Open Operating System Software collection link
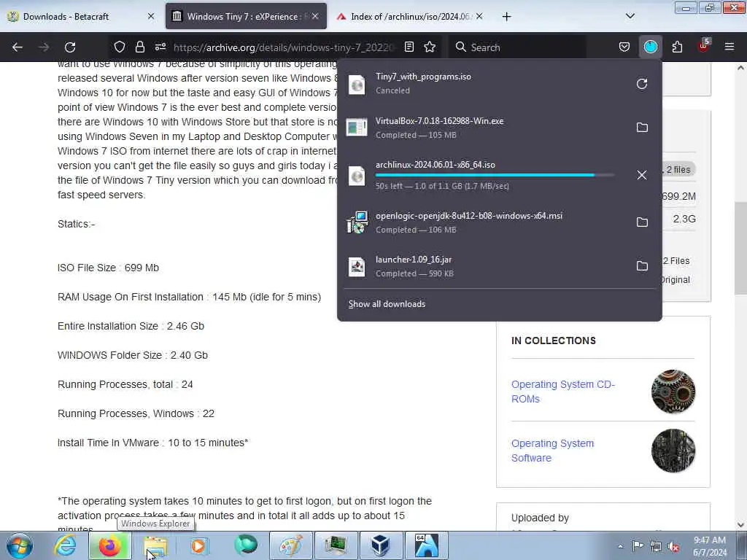Screen dimensions: 747x560 [552, 451]
